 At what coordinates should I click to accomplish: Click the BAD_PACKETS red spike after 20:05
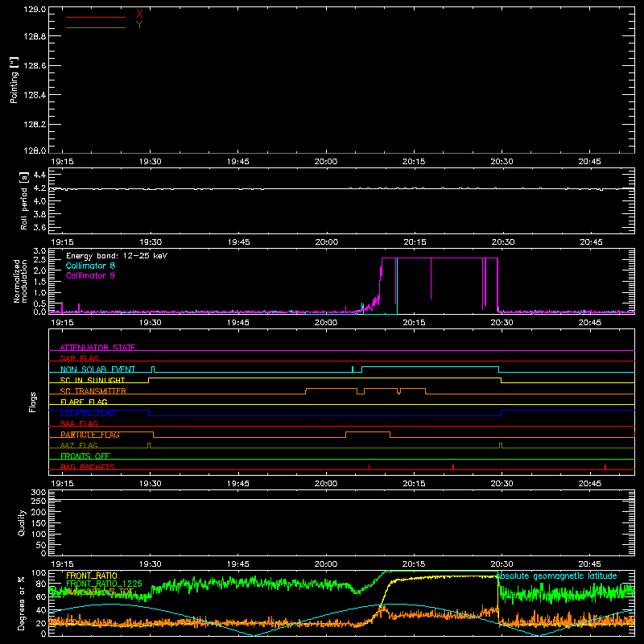pyautogui.click(x=369, y=467)
